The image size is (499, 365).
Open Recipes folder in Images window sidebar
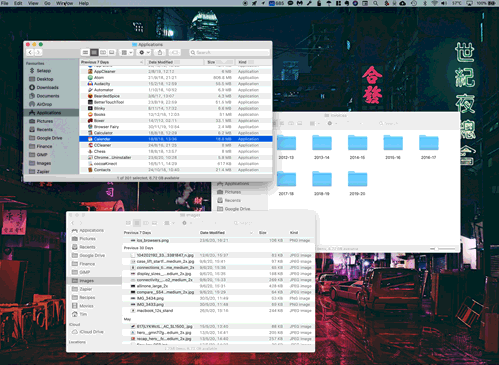coord(84,297)
